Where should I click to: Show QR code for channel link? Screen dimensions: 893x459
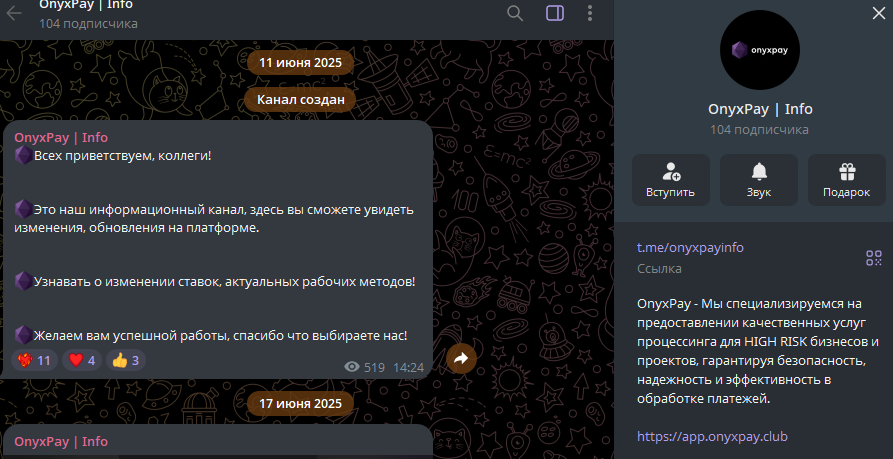(874, 258)
